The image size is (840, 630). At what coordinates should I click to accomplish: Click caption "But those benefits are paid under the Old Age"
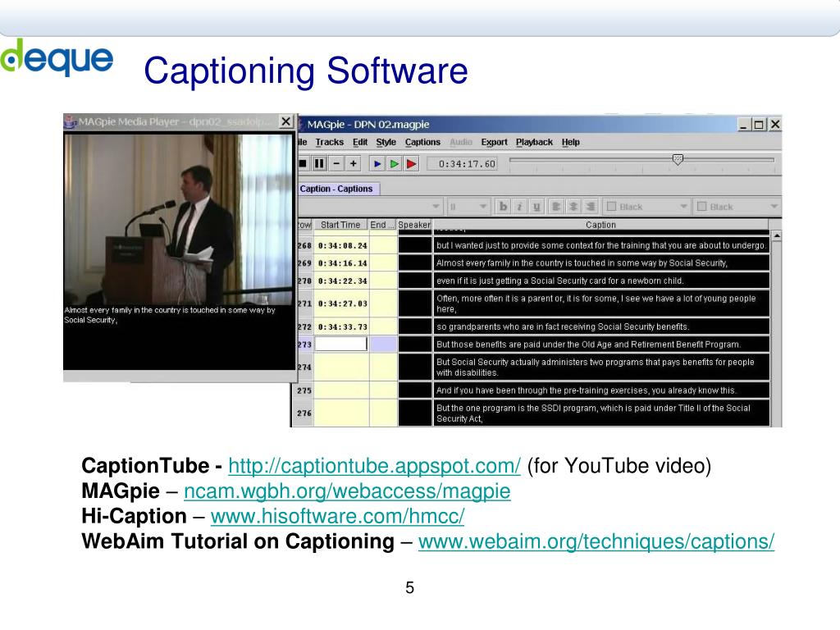coord(601,345)
